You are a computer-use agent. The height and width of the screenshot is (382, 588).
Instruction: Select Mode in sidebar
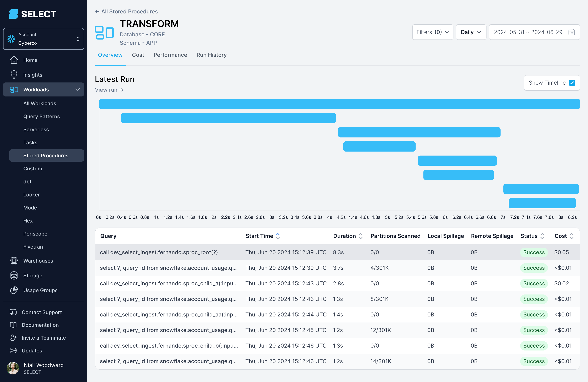tap(30, 208)
